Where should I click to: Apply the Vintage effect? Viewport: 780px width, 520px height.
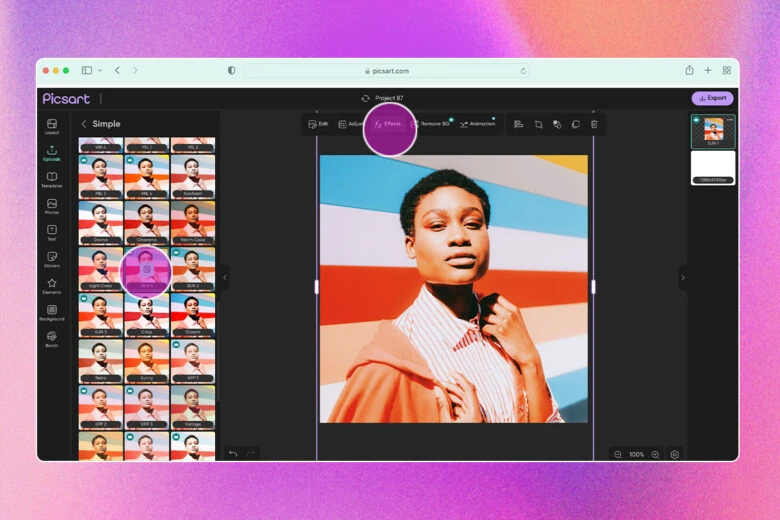pyautogui.click(x=193, y=408)
